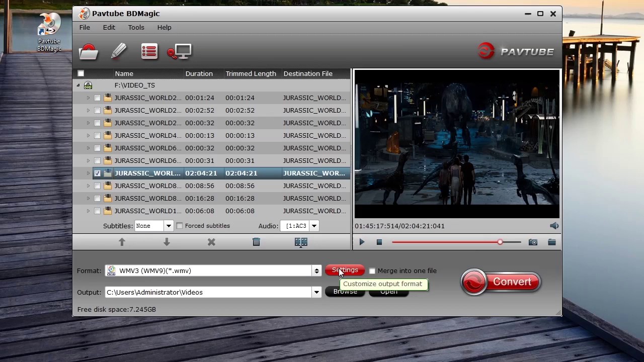The height and width of the screenshot is (362, 644).
Task: Click the Duration column header
Action: (199, 73)
